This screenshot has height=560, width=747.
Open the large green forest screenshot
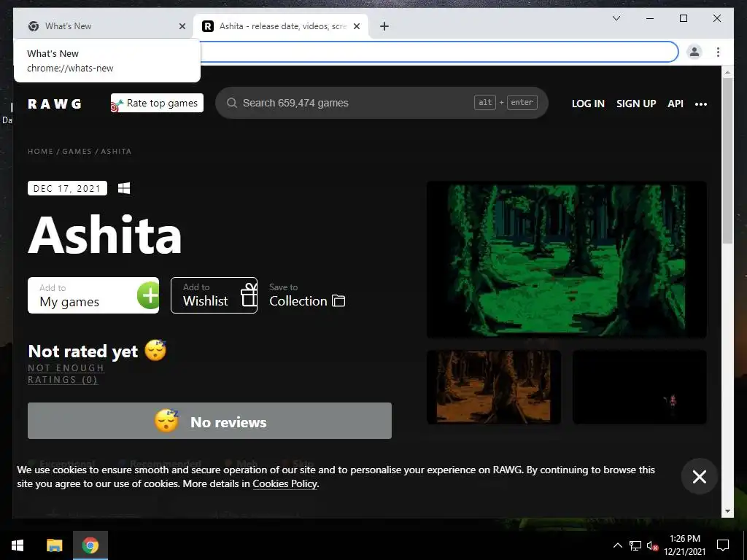(566, 260)
